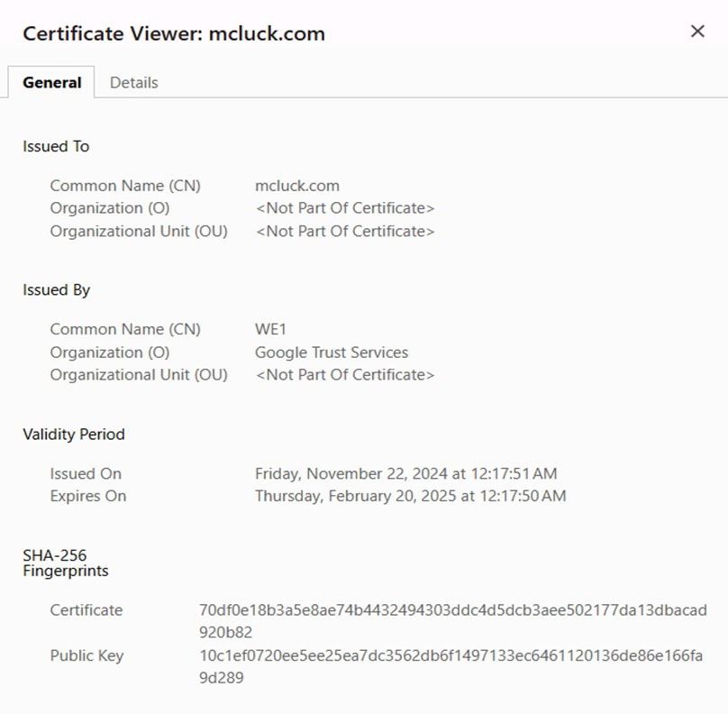Click Issued To organizational unit value
Viewport: 728px width, 714px height.
(344, 231)
